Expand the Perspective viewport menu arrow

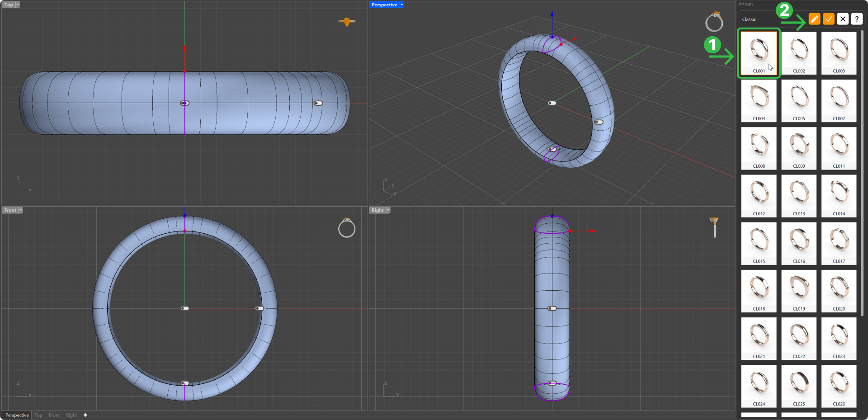pyautogui.click(x=401, y=5)
